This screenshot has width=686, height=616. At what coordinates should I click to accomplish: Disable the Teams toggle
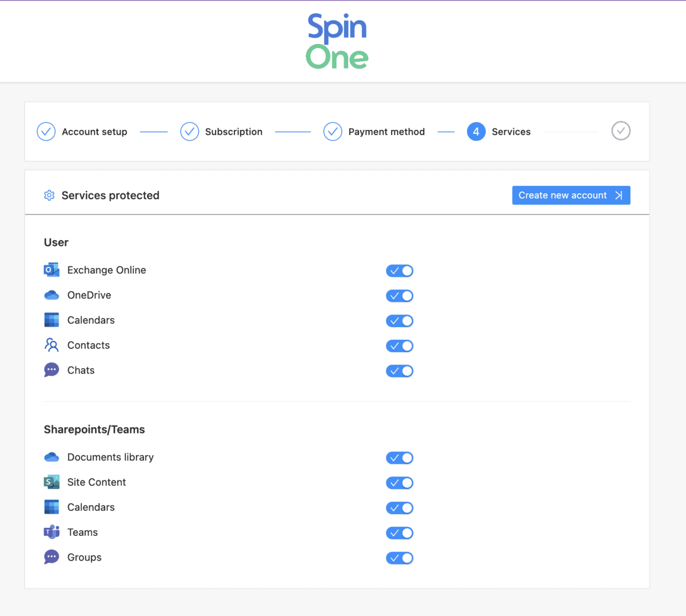(400, 532)
